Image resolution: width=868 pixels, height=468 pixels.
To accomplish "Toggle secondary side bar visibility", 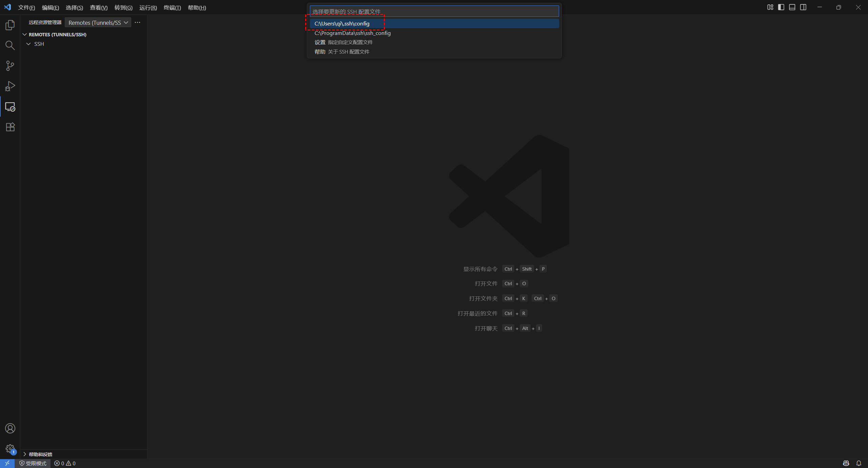I will [x=803, y=7].
